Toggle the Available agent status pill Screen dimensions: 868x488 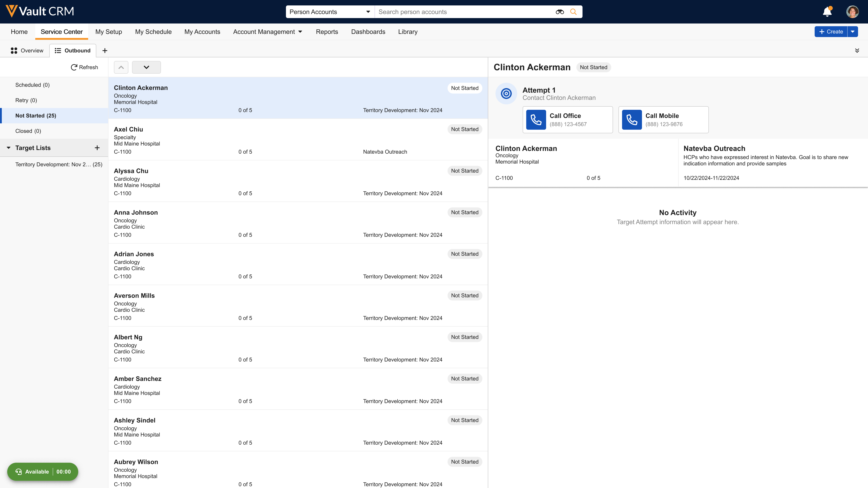(43, 472)
